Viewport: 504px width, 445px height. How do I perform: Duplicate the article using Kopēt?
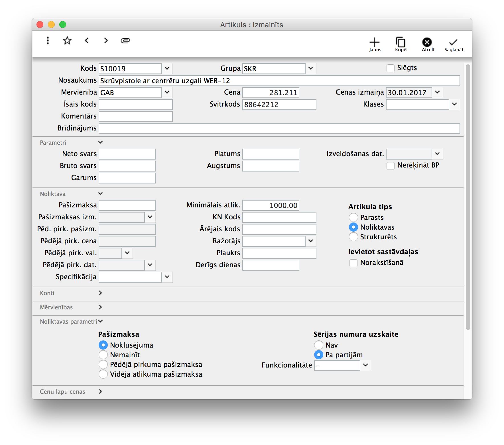point(401,44)
